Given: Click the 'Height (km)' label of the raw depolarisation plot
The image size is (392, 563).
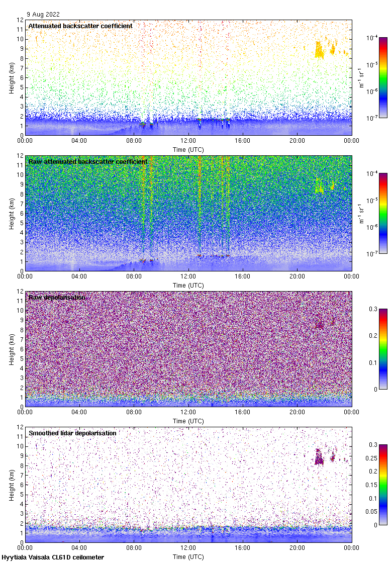Looking at the screenshot, I should (x=11, y=349).
